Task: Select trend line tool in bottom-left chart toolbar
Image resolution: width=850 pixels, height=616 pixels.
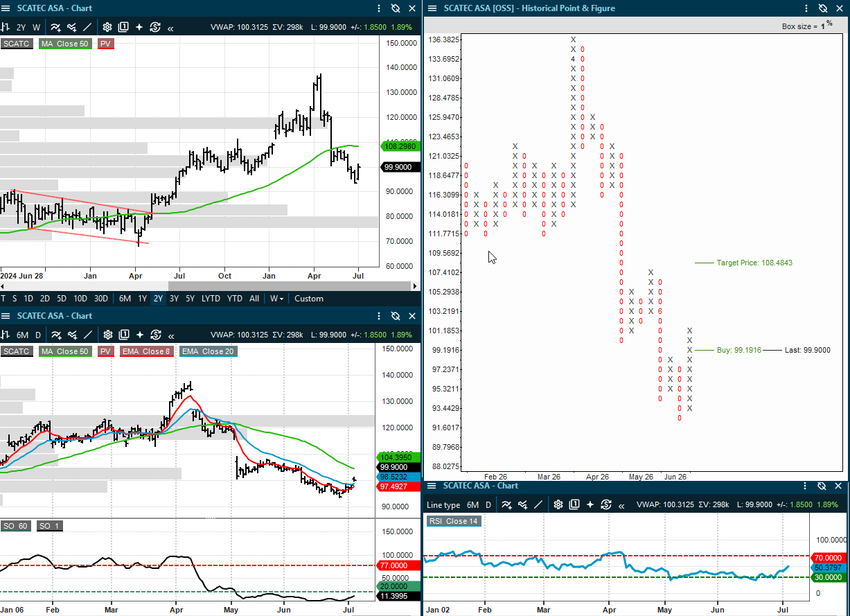Action: (x=88, y=335)
